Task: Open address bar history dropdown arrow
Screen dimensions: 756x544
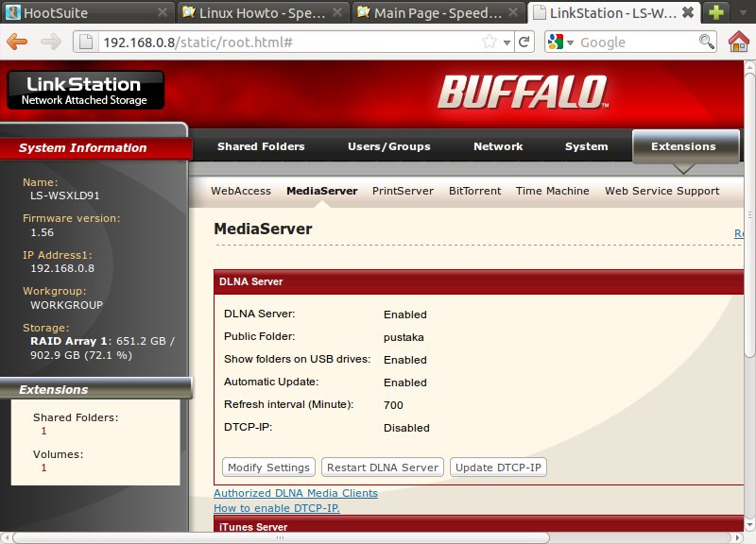Action: point(507,42)
